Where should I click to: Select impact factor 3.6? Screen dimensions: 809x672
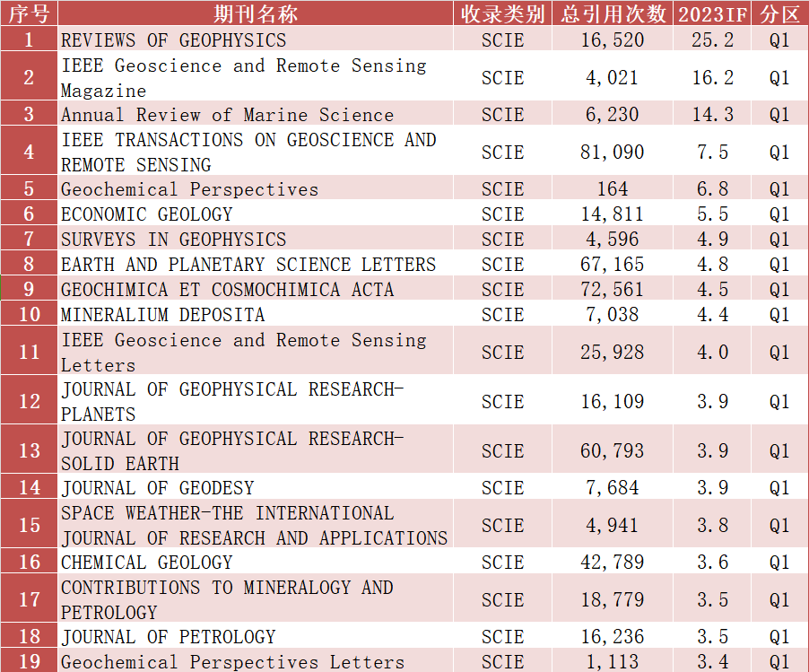click(712, 561)
